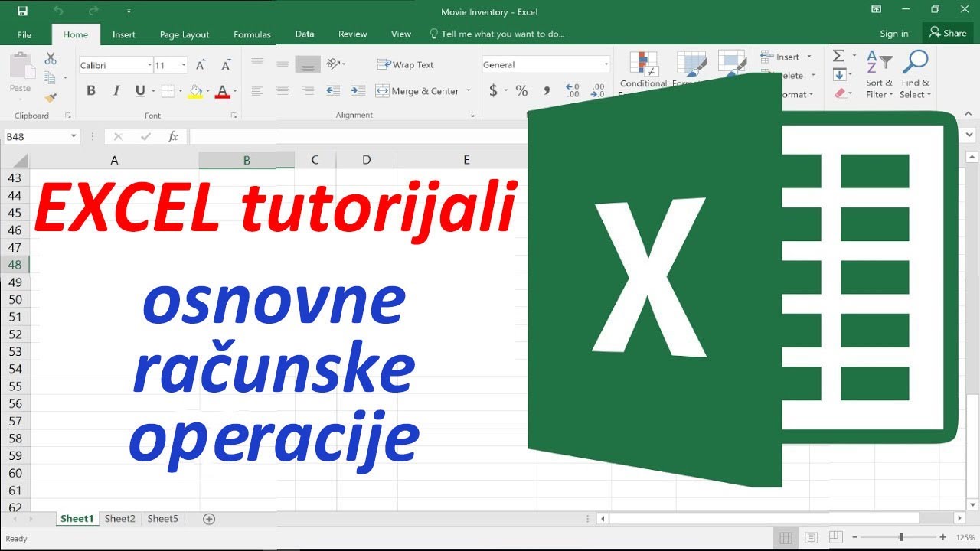
Task: Switch to the Insert tab
Action: point(124,34)
